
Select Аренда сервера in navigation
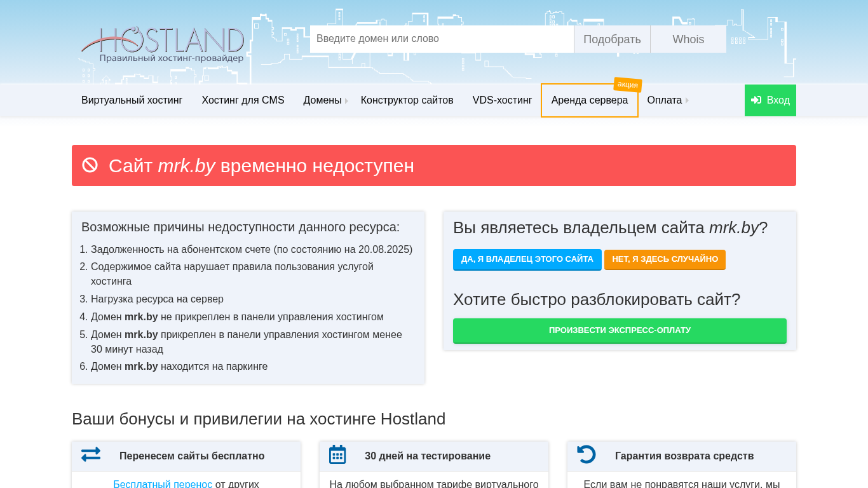point(590,100)
